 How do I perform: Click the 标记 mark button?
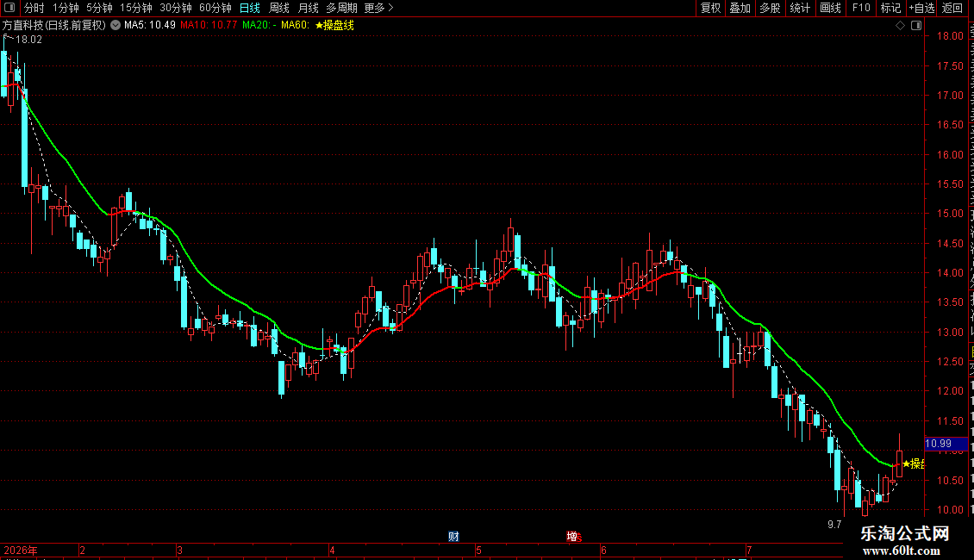(890, 8)
